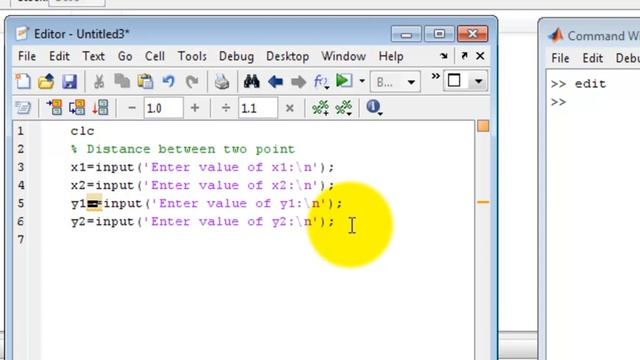
Task: Maximize the Editor window
Action: 439,34
